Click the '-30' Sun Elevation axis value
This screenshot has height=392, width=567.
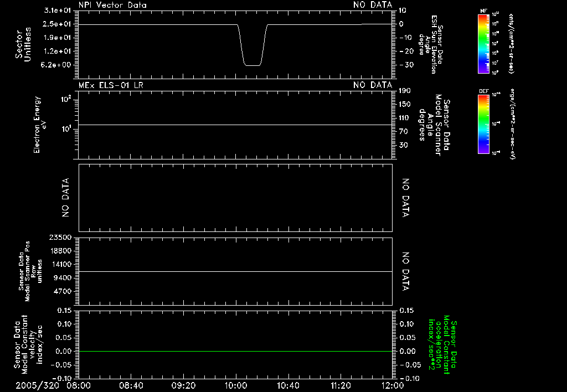(406, 65)
